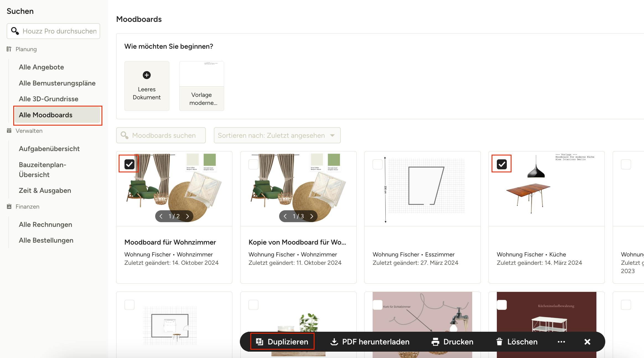Click the printer icon in action bar
Viewport: 644px width, 358px height.
coord(435,342)
